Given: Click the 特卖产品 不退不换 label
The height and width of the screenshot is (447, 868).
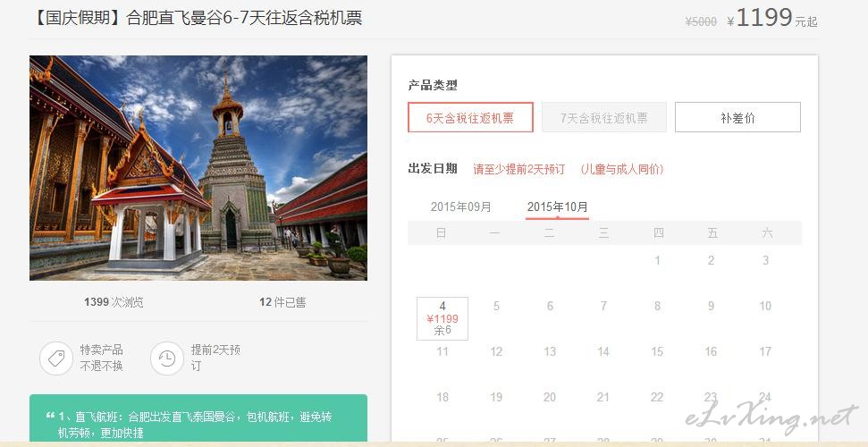Looking at the screenshot, I should click(101, 358).
